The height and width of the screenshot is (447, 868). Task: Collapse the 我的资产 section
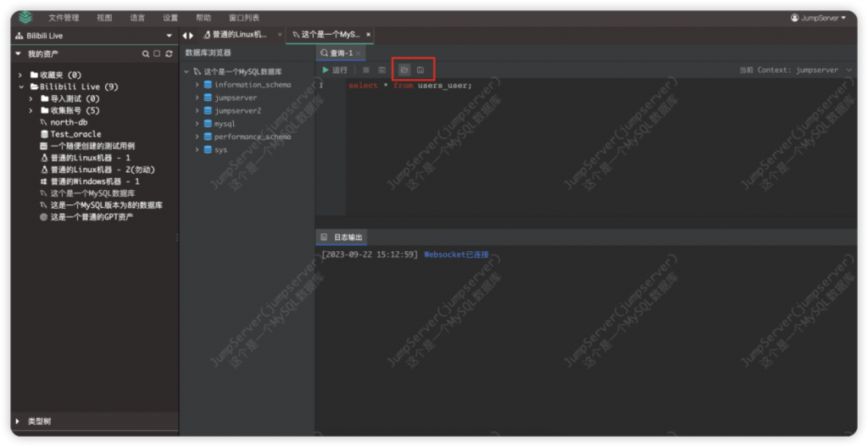(x=18, y=53)
